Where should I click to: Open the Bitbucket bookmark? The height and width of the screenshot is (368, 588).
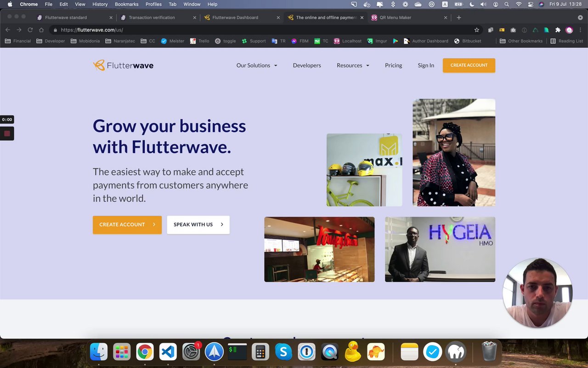click(468, 41)
